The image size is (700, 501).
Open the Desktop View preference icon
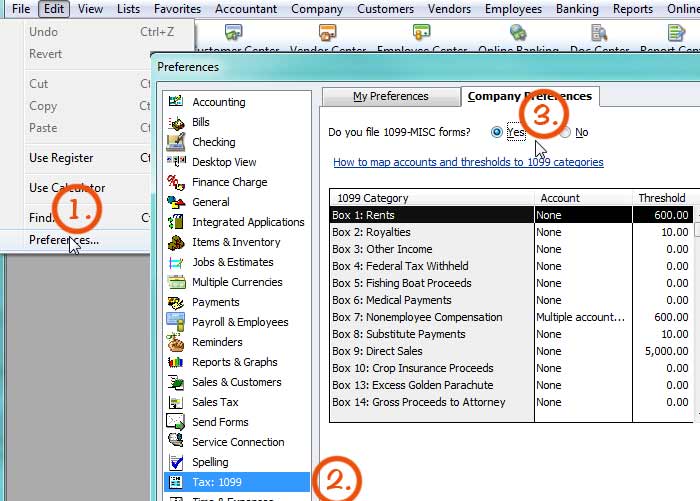tap(176, 162)
